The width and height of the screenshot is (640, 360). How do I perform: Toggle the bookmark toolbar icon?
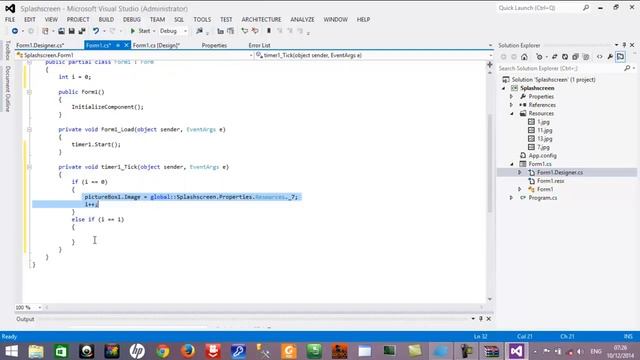pyautogui.click(x=269, y=31)
